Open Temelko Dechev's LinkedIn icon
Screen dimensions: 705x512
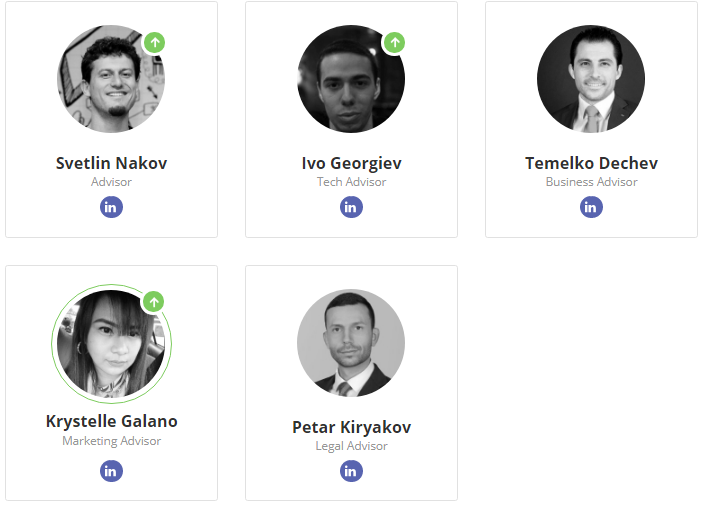[591, 207]
